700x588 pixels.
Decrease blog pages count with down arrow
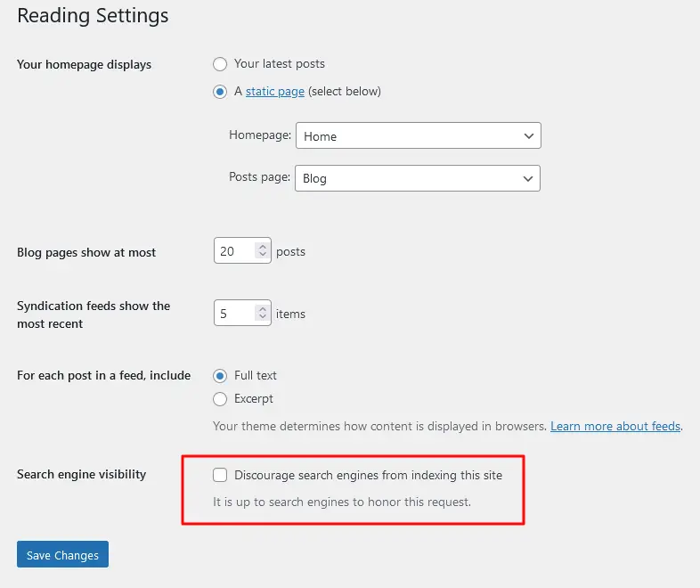pos(262,257)
